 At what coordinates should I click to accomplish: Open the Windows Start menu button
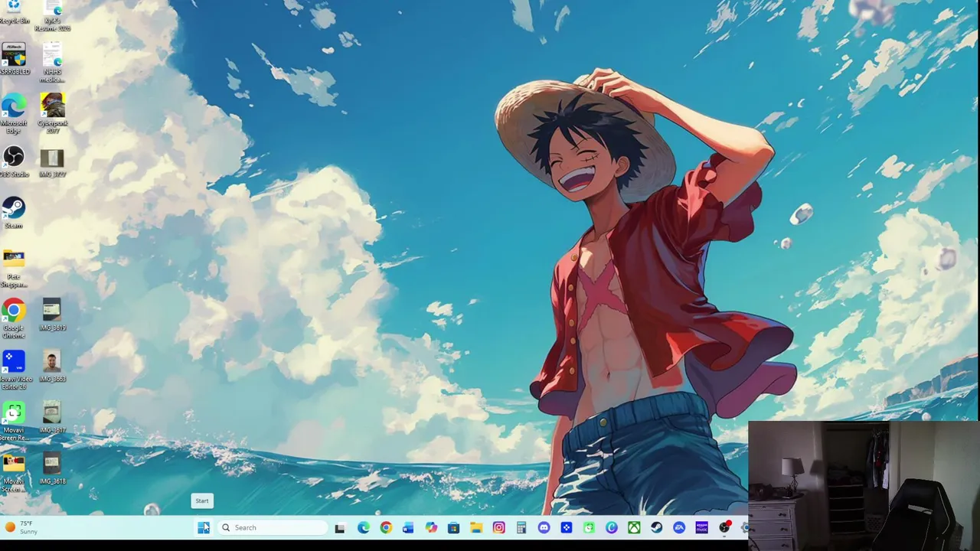203,527
